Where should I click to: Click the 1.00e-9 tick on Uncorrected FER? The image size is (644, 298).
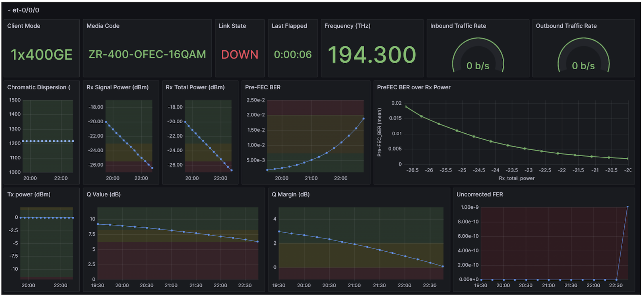[x=470, y=207]
